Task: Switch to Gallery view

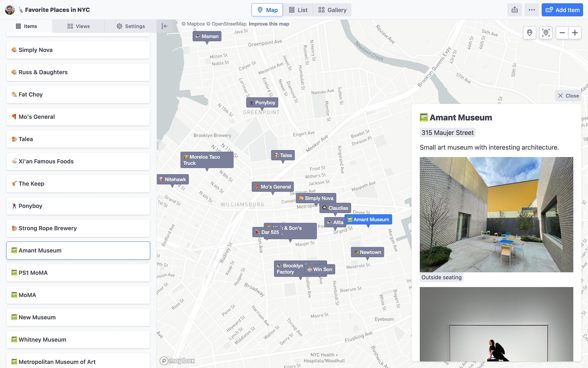Action: click(x=332, y=10)
